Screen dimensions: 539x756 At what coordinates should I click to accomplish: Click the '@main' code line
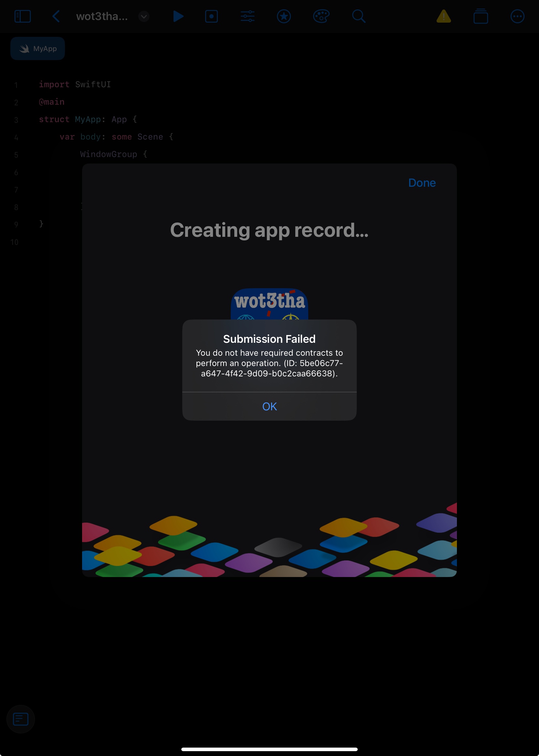pyautogui.click(x=51, y=102)
